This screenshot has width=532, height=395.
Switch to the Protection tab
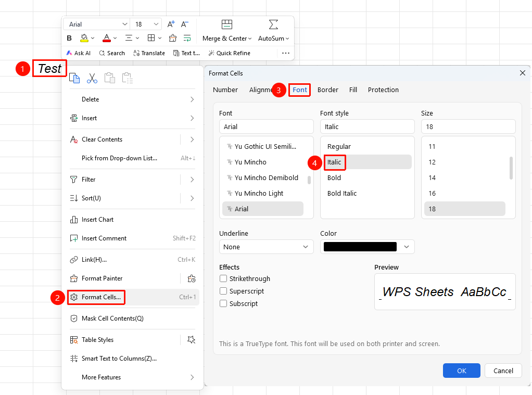[x=383, y=90]
